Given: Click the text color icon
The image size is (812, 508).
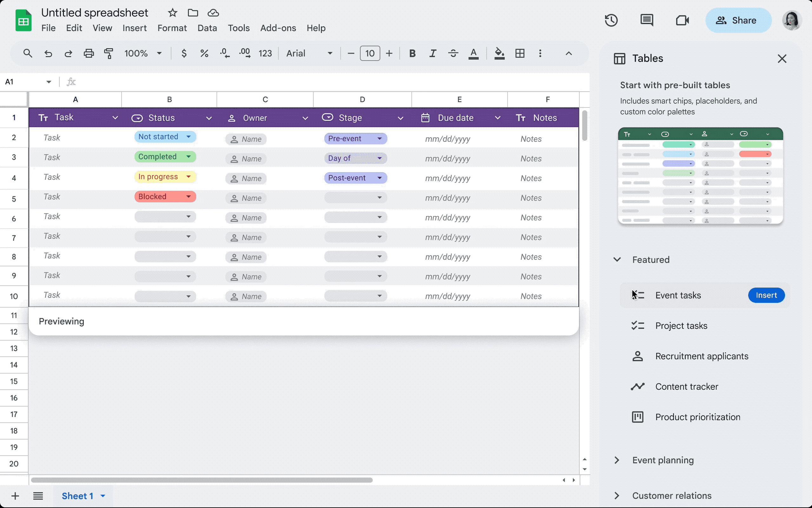Looking at the screenshot, I should click(473, 53).
